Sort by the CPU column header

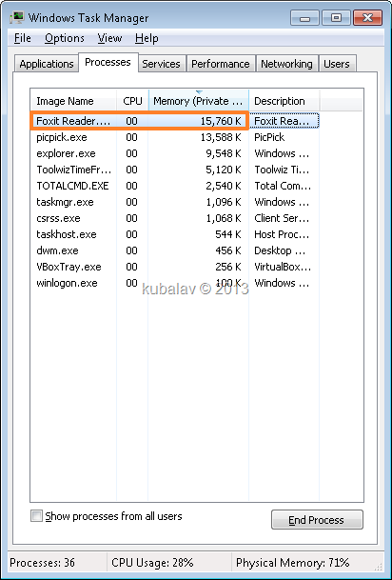[x=132, y=101]
